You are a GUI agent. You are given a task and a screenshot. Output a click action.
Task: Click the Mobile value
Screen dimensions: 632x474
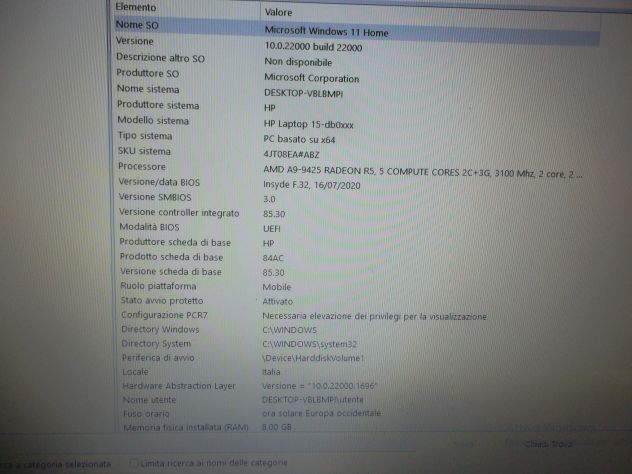point(276,287)
